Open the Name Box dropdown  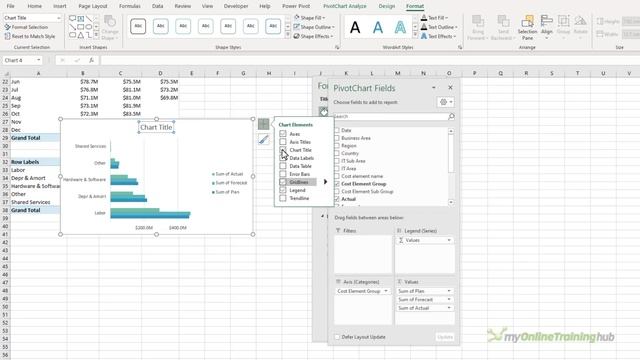coord(38,60)
